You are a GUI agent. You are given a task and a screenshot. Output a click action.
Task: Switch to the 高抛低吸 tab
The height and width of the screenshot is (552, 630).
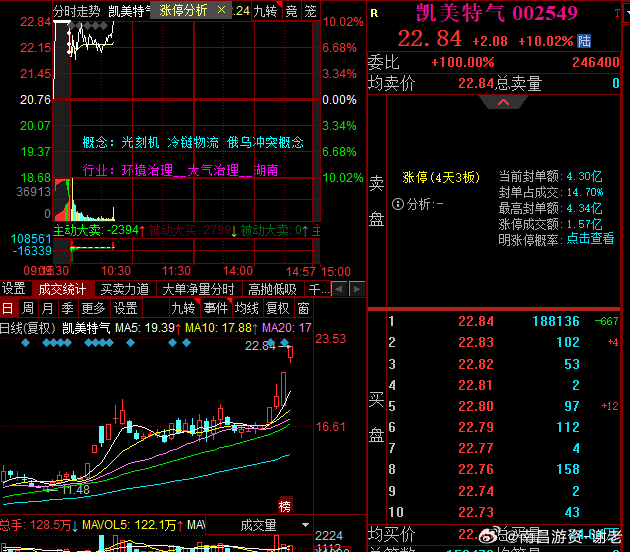click(x=272, y=289)
